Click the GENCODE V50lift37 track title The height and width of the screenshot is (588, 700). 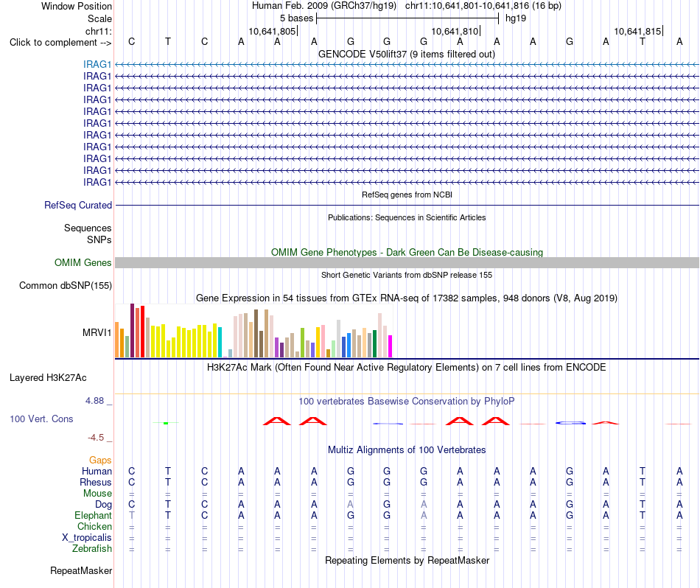(x=407, y=54)
